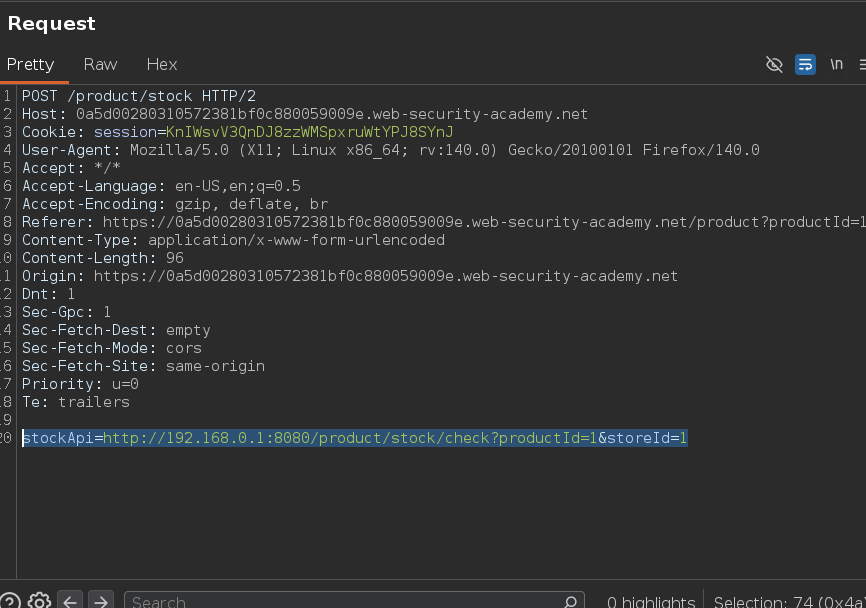Click the Accept-Encoding header line
Screen dimensions: 866x608
pyautogui.click(x=175, y=204)
